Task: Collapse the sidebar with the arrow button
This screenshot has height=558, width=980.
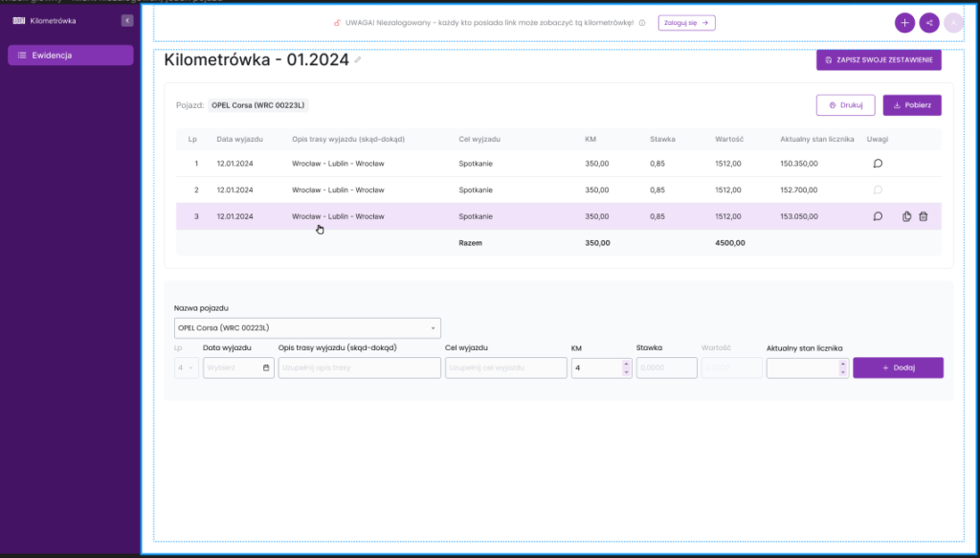Action: [127, 21]
